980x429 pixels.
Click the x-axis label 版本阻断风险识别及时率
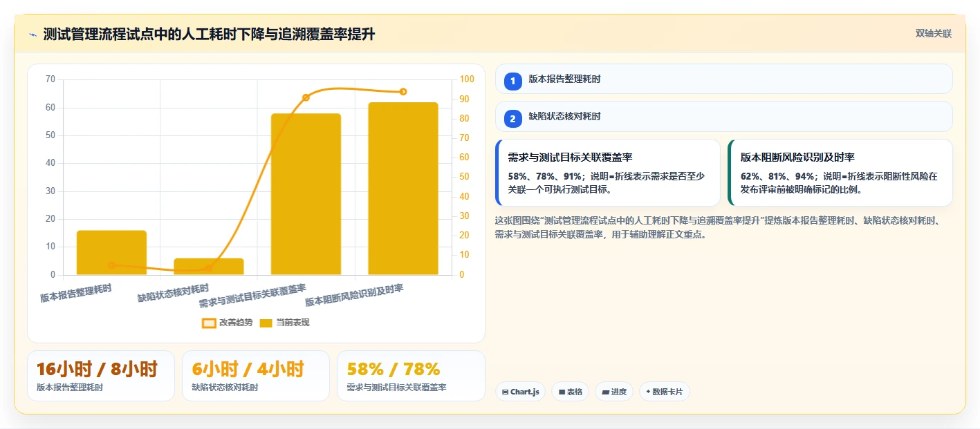tap(355, 295)
